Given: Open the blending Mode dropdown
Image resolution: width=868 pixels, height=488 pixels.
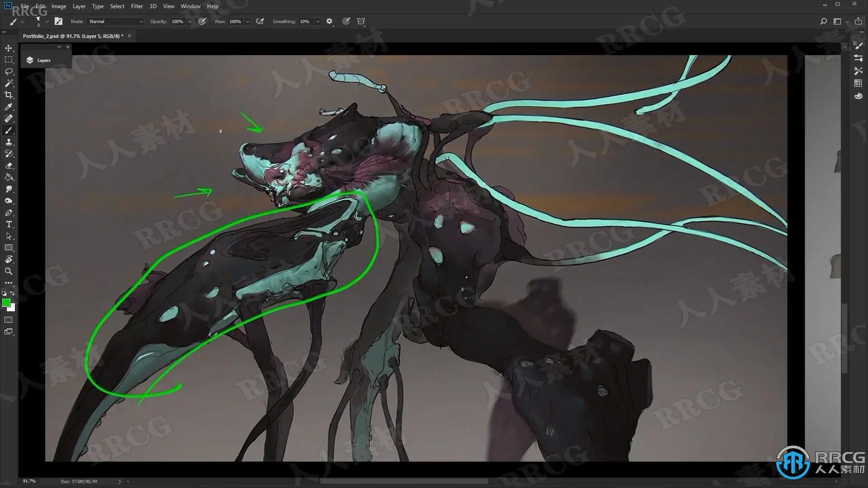Looking at the screenshot, I should click(116, 21).
